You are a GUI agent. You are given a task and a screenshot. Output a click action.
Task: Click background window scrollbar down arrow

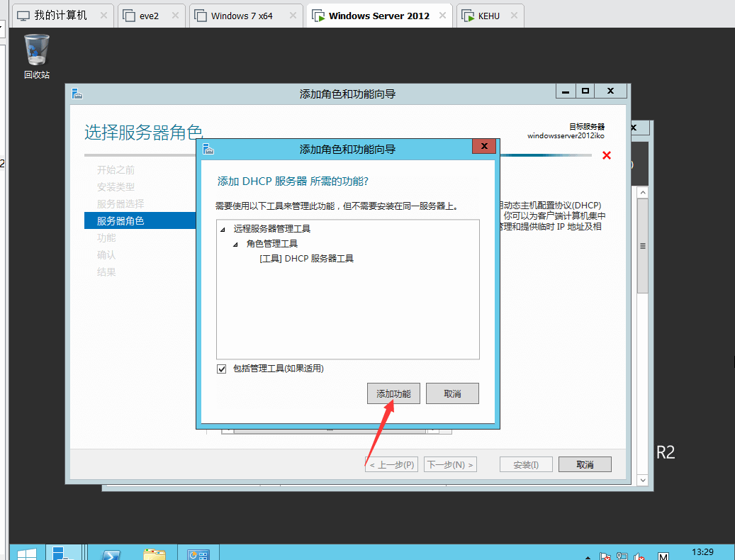[643, 480]
